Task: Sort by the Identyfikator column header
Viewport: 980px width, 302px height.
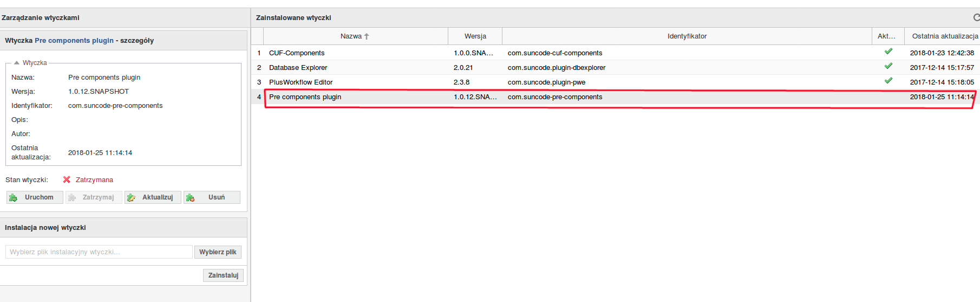Action: tap(687, 36)
